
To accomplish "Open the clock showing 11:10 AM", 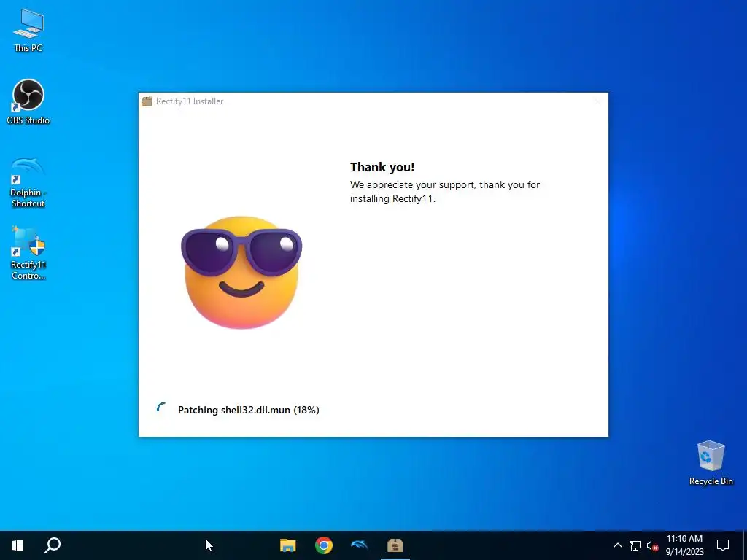I will point(684,545).
